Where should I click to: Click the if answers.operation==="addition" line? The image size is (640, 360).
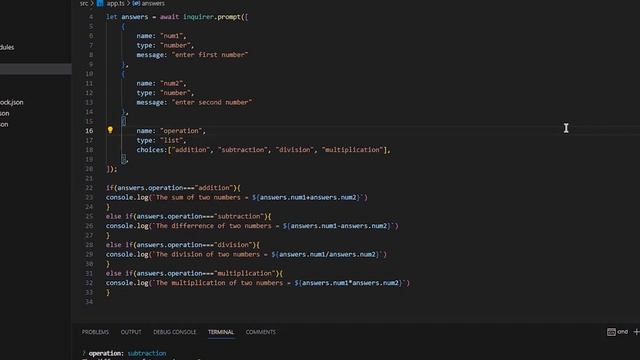pyautogui.click(x=173, y=188)
